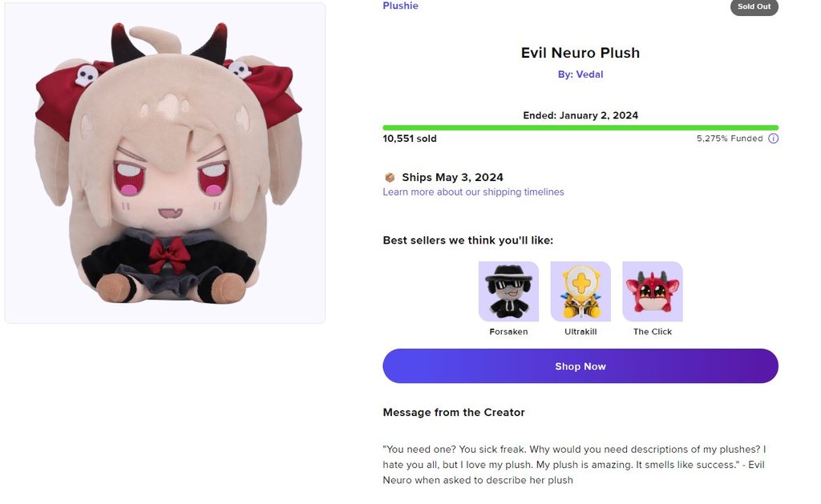This screenshot has width=821, height=504.
Task: Open the Forsaken plush thumbnail
Action: coord(508,291)
